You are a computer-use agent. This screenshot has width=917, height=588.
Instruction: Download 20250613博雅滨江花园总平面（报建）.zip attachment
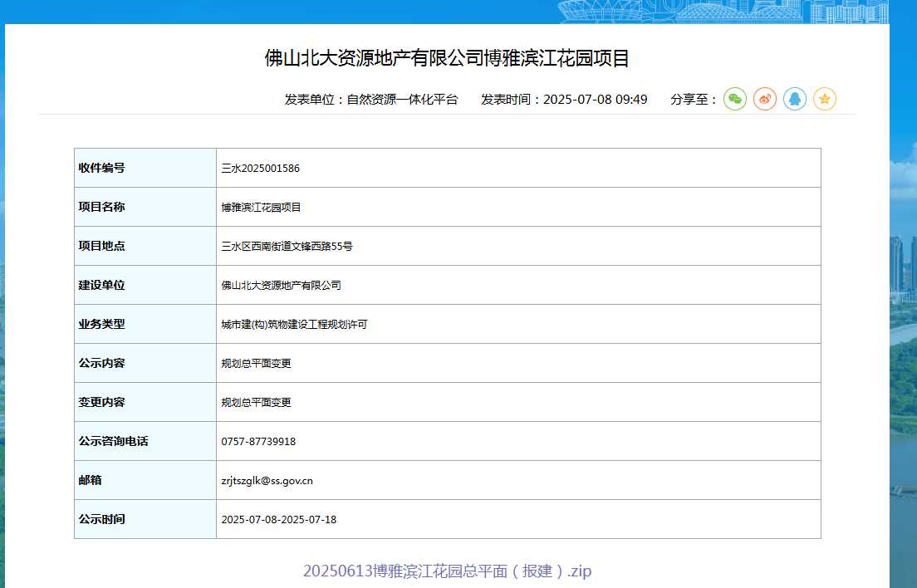point(448,571)
